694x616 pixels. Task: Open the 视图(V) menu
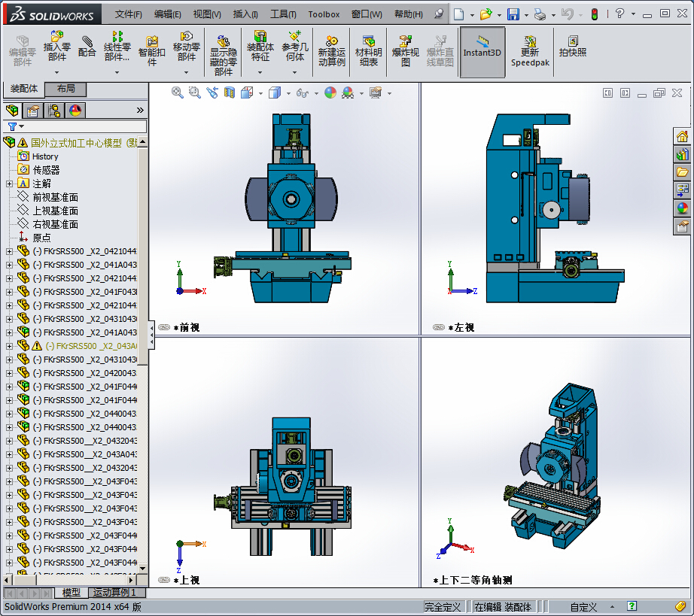pyautogui.click(x=207, y=14)
